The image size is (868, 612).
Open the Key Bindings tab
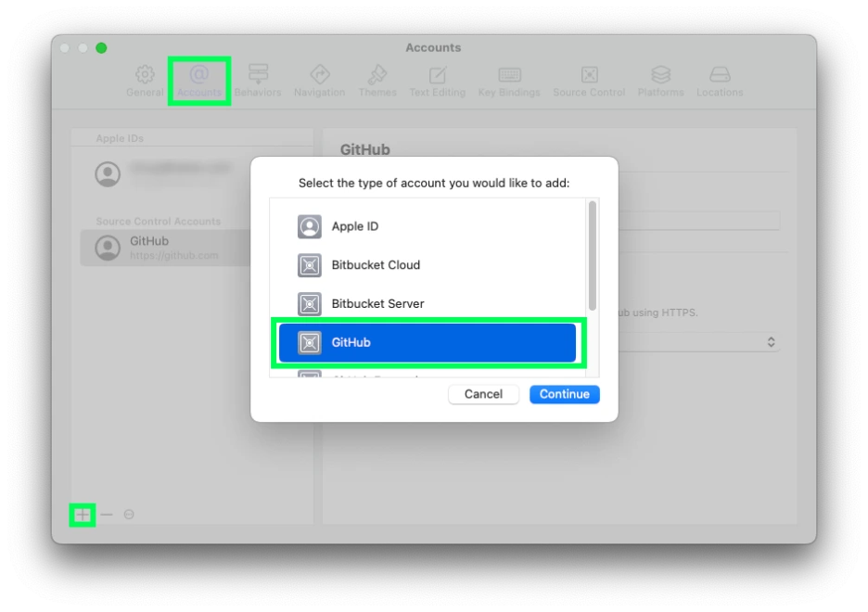coord(509,81)
